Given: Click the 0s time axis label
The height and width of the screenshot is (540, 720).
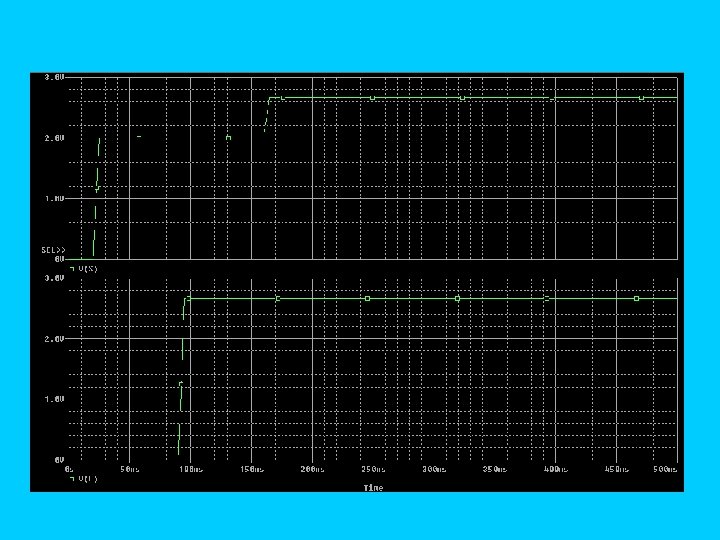Looking at the screenshot, I should pos(69,469).
